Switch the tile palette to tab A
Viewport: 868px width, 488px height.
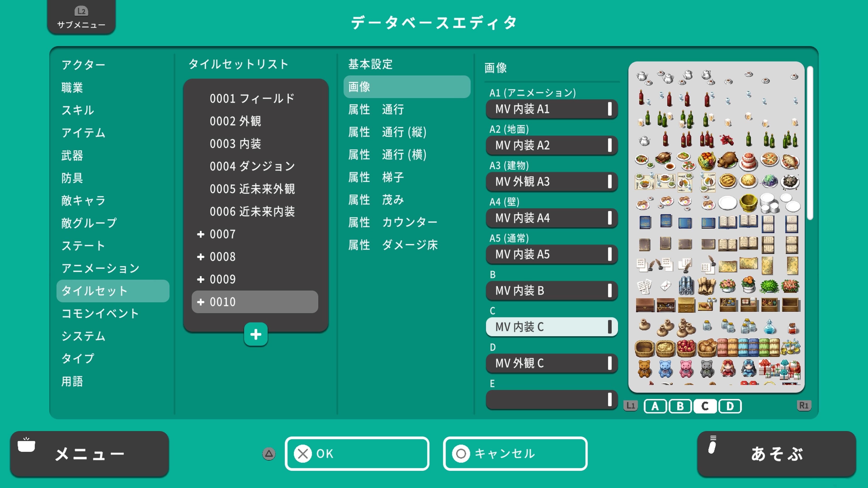coord(655,406)
